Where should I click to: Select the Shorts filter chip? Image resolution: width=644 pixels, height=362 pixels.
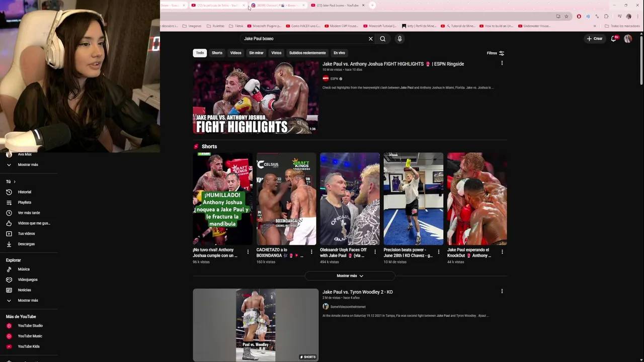217,53
